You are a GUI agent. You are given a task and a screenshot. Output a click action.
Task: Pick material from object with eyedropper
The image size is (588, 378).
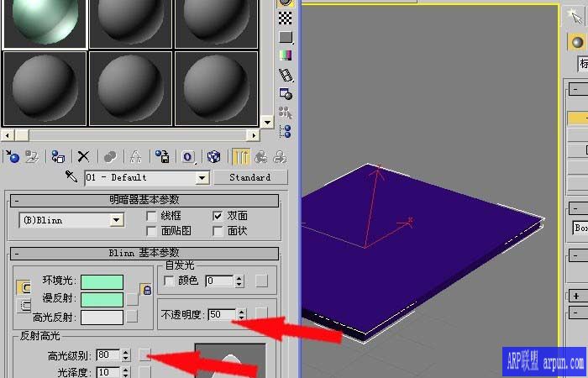(71, 176)
